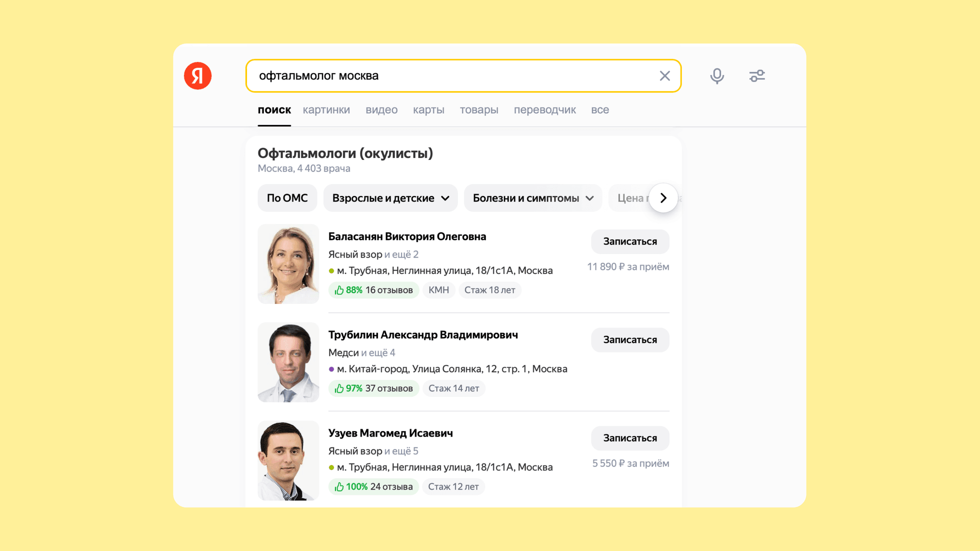Click the search field containing офтальмолог москва
Image resolution: width=980 pixels, height=551 pixels.
463,76
